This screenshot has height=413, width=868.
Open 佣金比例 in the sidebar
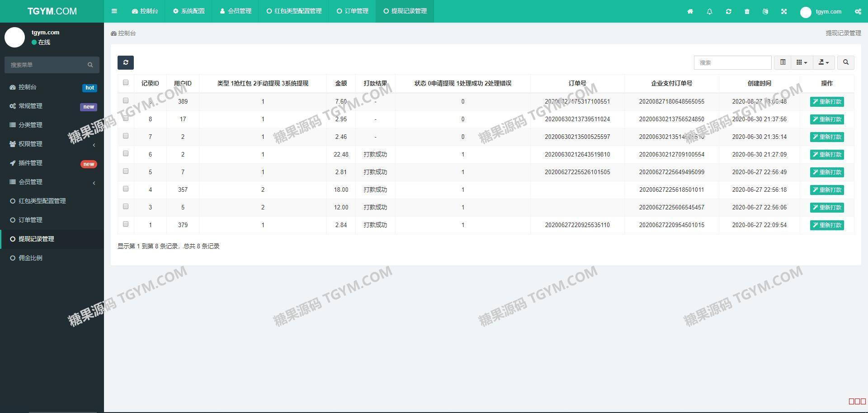coord(52,258)
